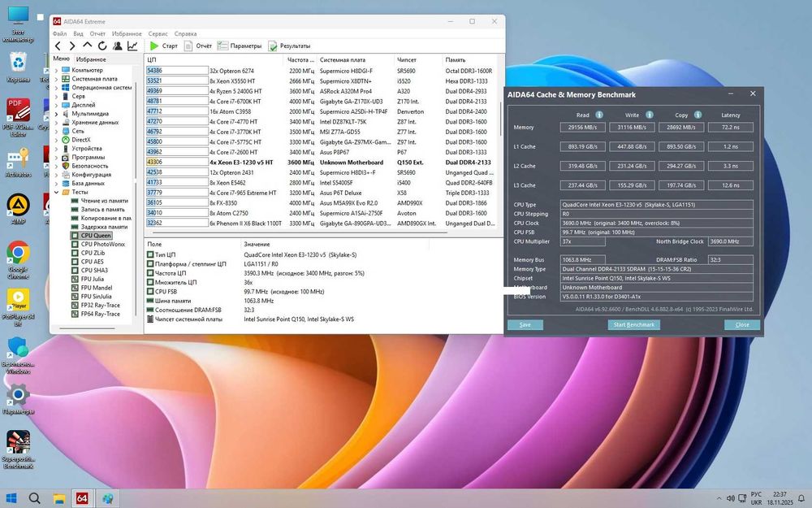Click the Отчёт toolbar button
This screenshot has height=508, width=812.
point(198,46)
